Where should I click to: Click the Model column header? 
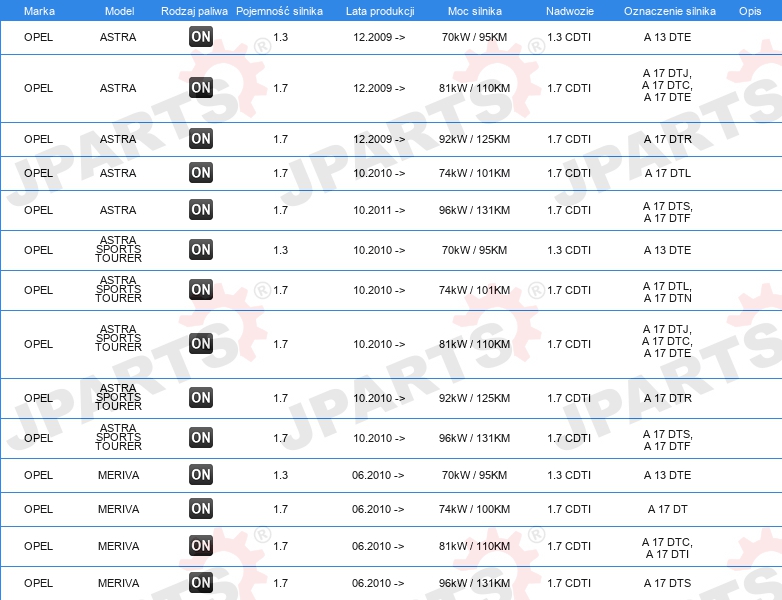[119, 11]
